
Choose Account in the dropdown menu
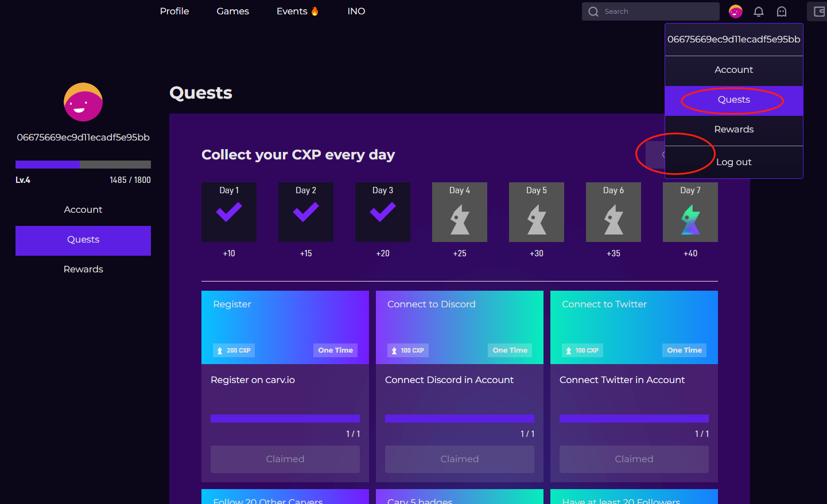tap(733, 70)
